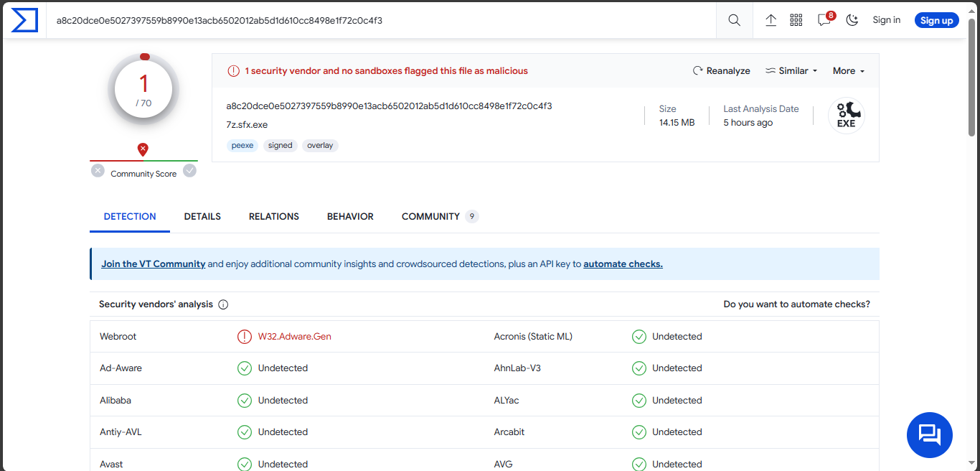Click the malicious alert warning icon

pos(233,71)
